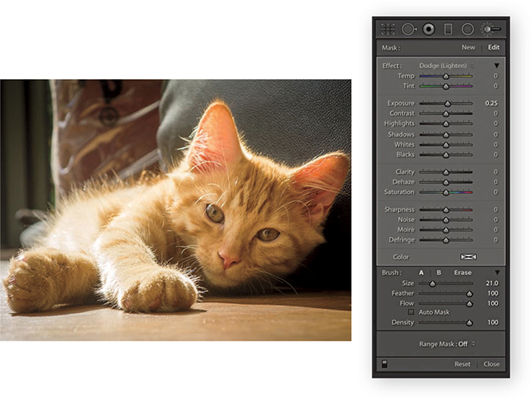Click the Density slider handle
Screen dimensions: 532x400
coord(469,323)
